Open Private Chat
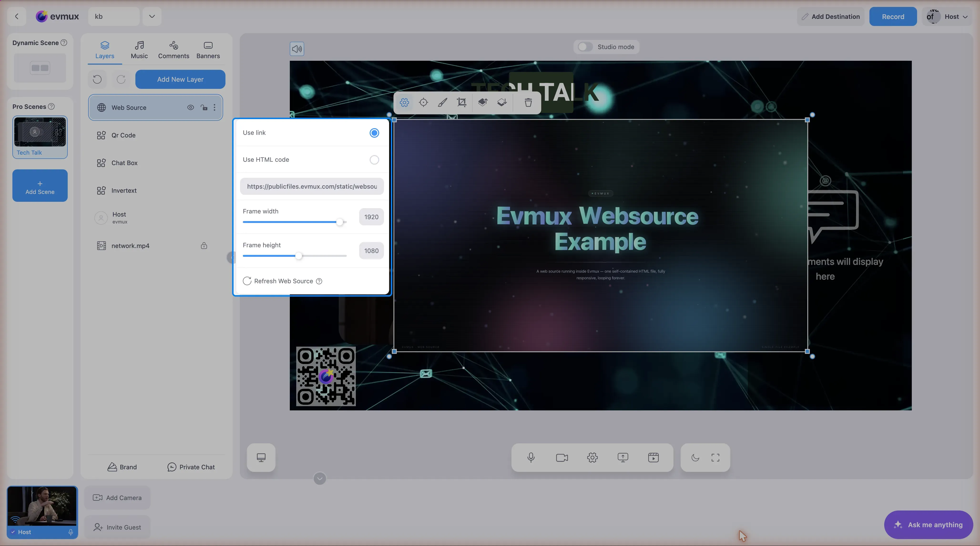Viewport: 980px width, 546px height. point(191,467)
